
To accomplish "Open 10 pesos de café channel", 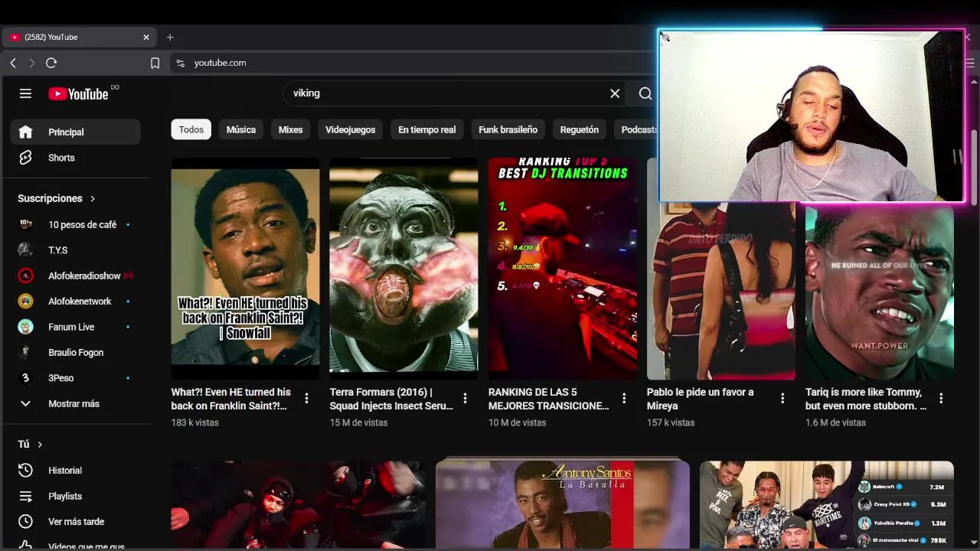I will pos(75,224).
